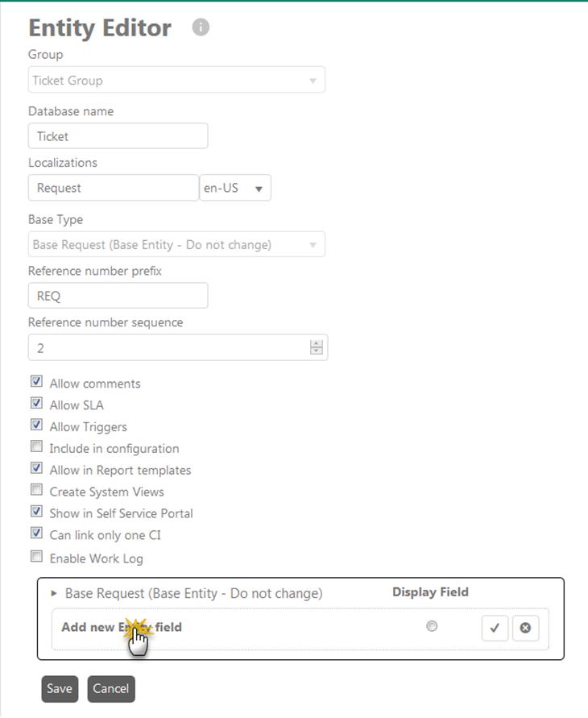Enable Include in configuration checkbox
588x718 pixels.
[x=36, y=446]
